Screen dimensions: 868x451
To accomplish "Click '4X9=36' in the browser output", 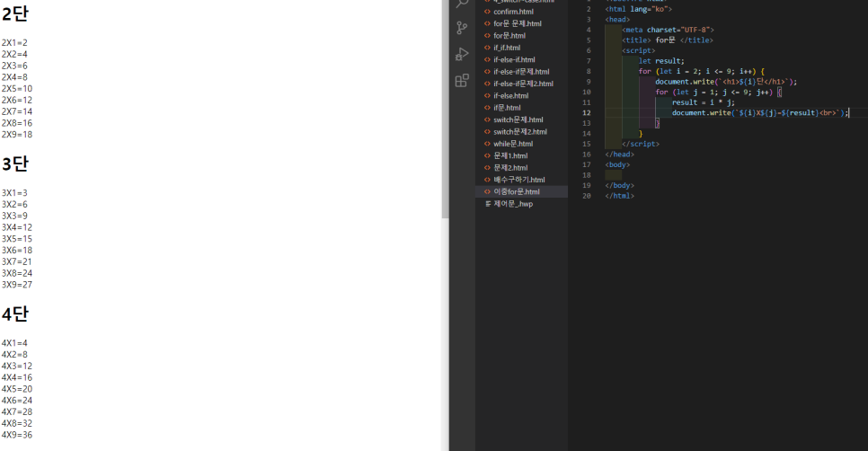I will point(16,435).
